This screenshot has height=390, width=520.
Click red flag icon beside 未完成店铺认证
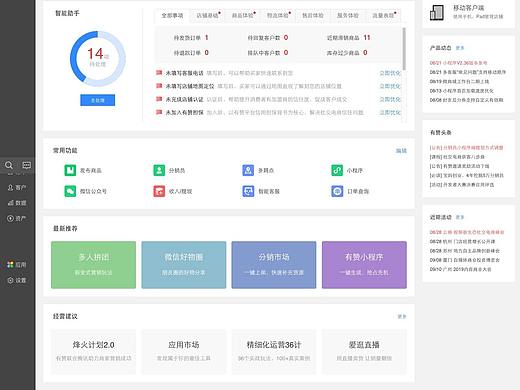159,99
